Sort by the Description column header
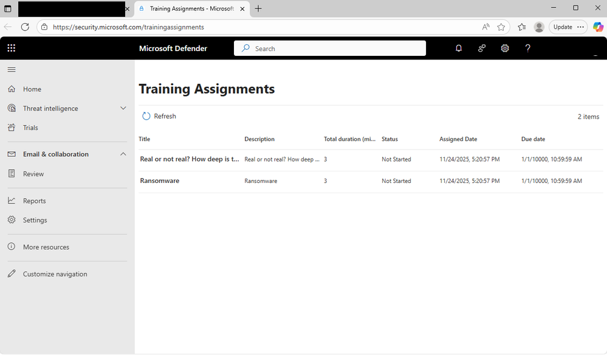The height and width of the screenshot is (364, 607). (259, 139)
